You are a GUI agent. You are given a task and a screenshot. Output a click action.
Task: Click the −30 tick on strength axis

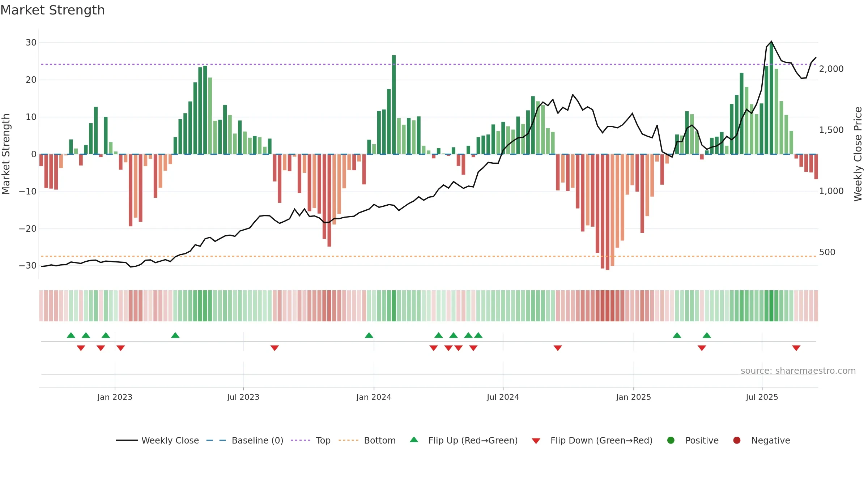28,266
